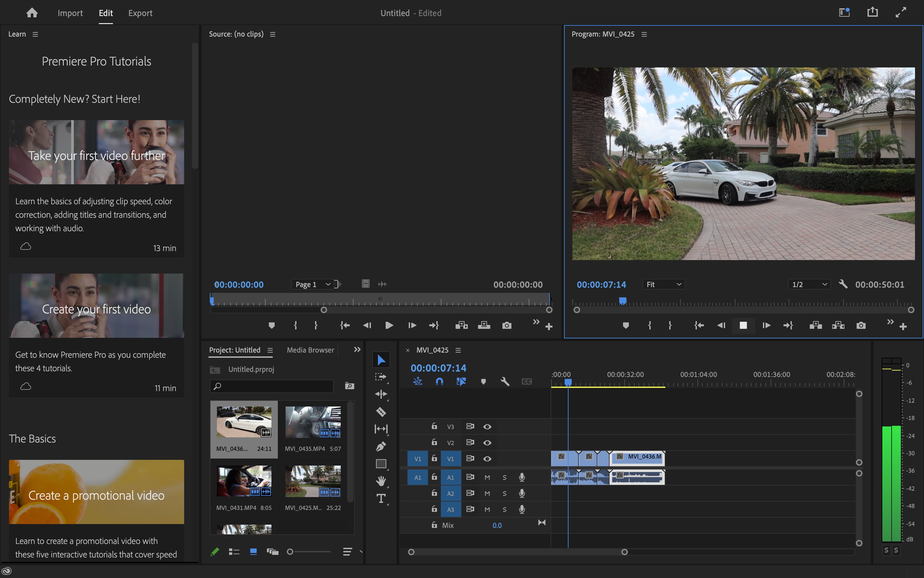Open Program monitor settings wrench

[x=843, y=284]
